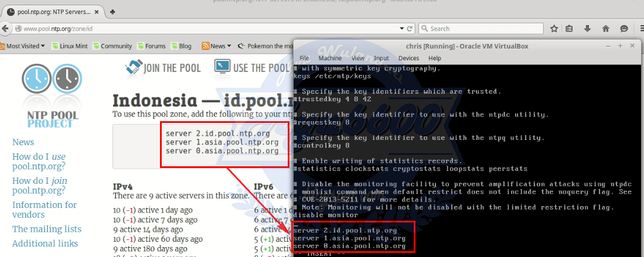Open 'Information for vendors' link

click(45, 210)
